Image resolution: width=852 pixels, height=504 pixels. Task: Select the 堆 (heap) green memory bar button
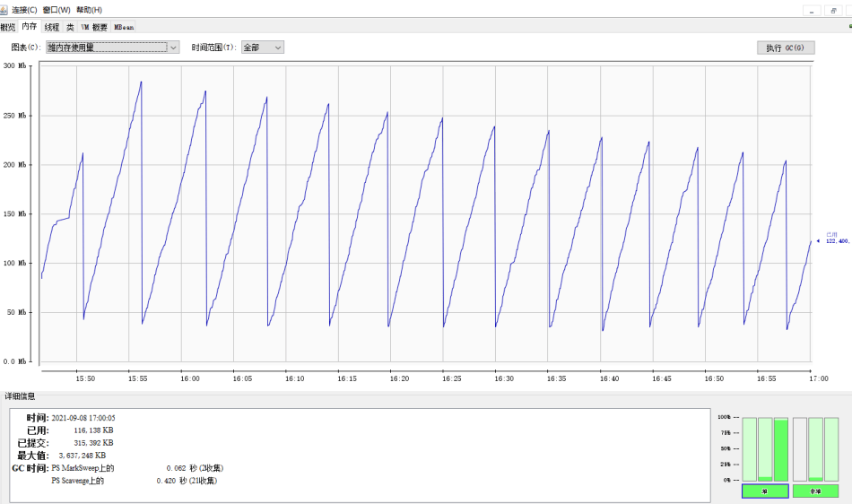765,491
